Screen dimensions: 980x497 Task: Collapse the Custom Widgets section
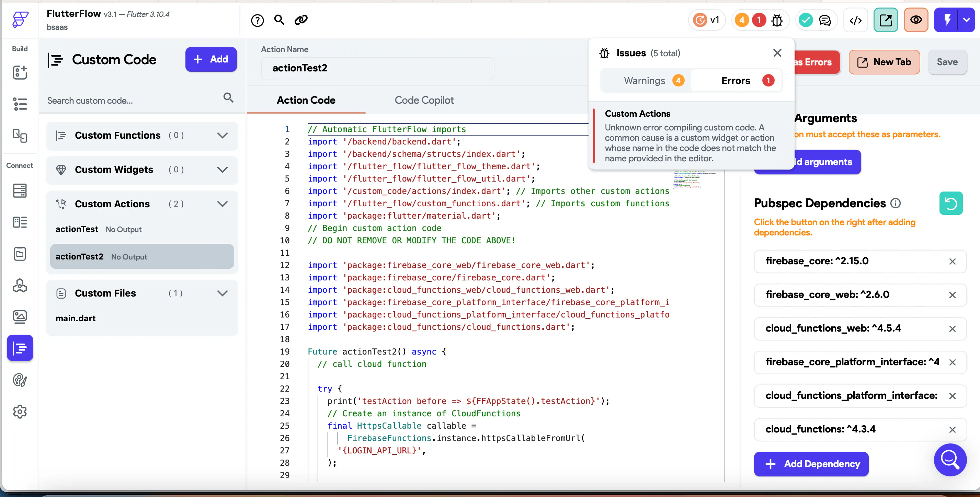223,170
